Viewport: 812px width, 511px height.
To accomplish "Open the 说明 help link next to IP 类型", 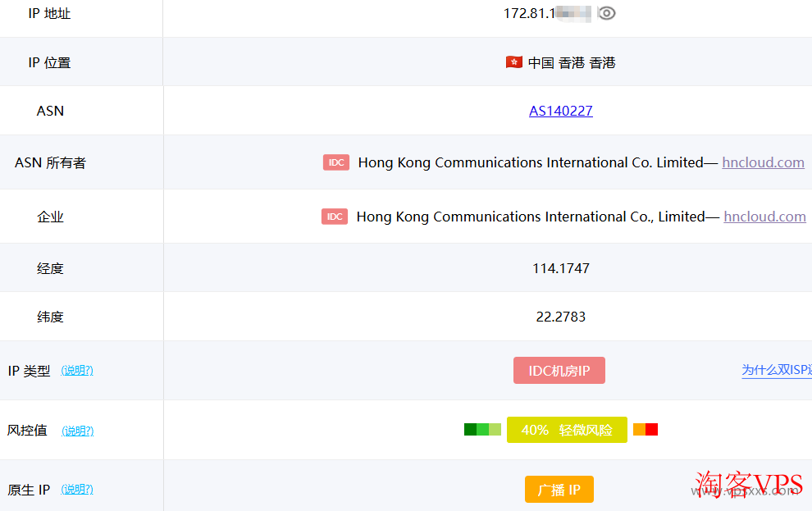I will pos(76,370).
